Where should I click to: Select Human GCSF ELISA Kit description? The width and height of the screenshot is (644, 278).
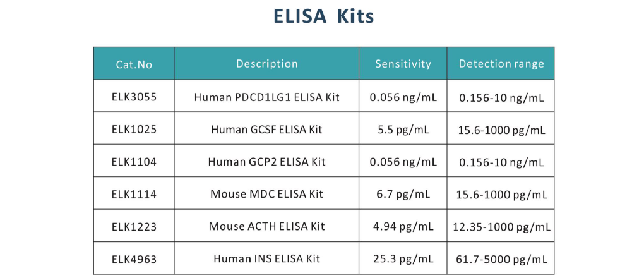pyautogui.click(x=267, y=130)
